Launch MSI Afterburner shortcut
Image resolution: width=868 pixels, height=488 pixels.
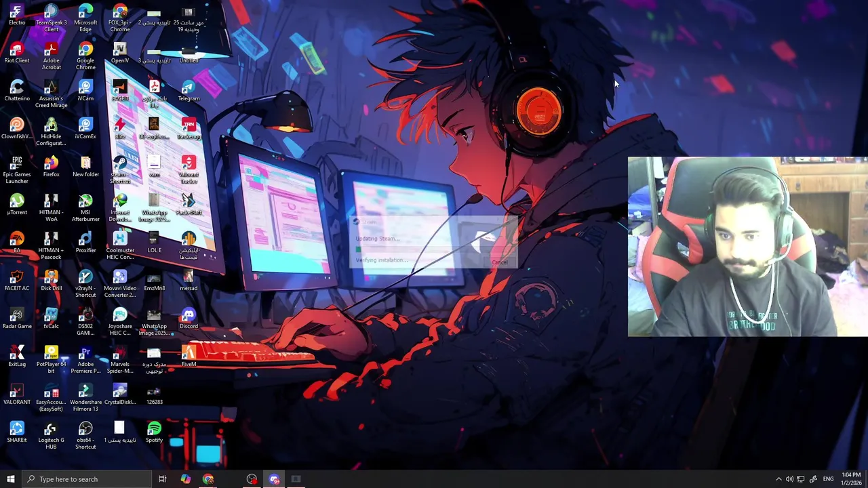point(85,208)
